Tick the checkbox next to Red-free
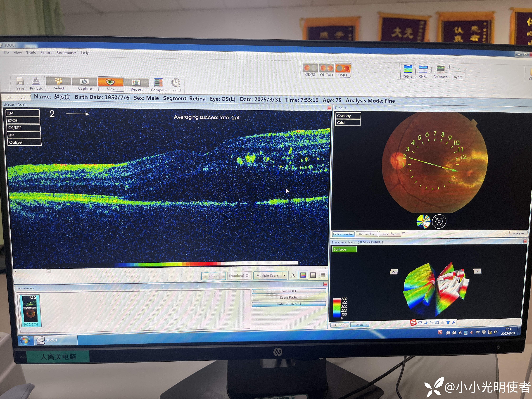 [x=403, y=234]
